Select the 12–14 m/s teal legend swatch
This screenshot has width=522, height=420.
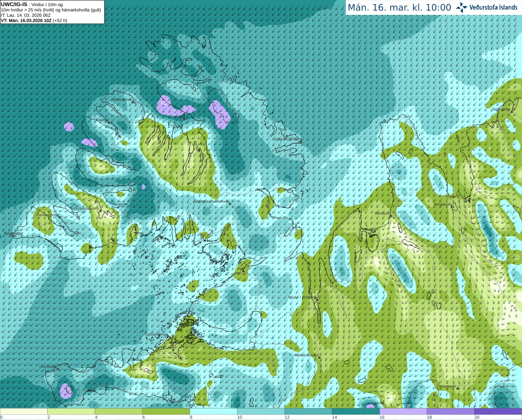point(308,411)
